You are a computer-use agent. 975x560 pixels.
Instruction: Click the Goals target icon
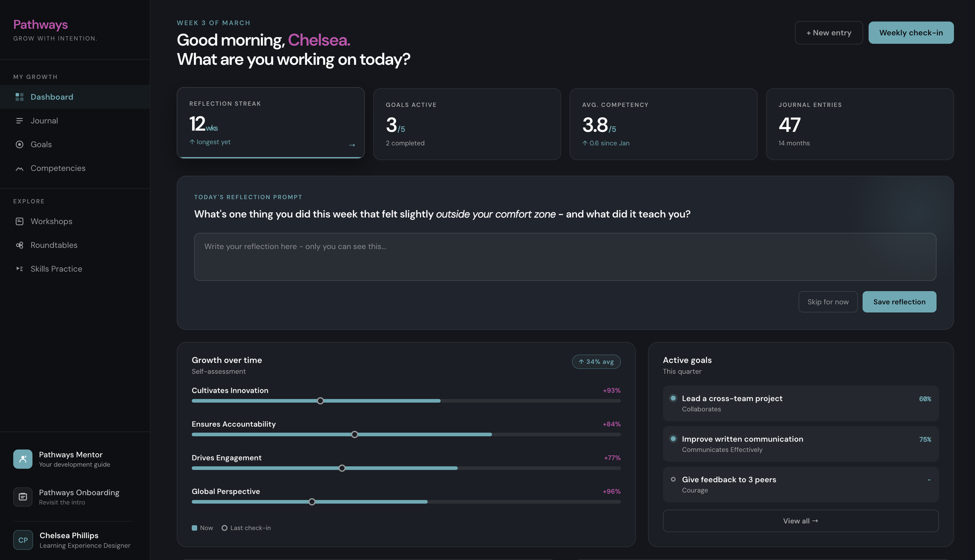19,144
